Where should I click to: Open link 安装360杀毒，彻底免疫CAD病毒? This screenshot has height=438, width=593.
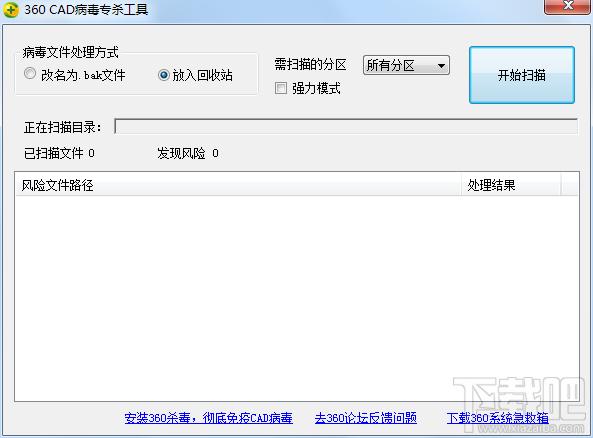coord(208,418)
